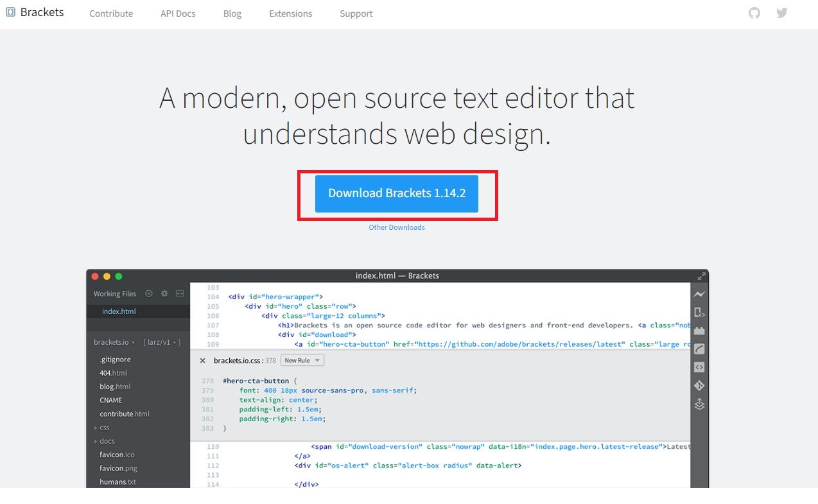Image resolution: width=818 pixels, height=504 pixels.
Task: Select favicon.png in the file tree
Action: 118,468
